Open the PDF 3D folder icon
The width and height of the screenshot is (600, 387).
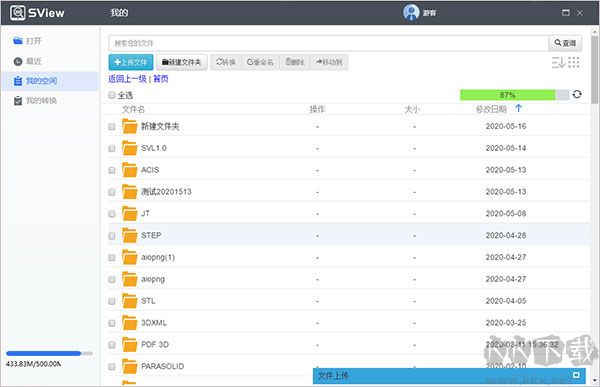tap(129, 345)
